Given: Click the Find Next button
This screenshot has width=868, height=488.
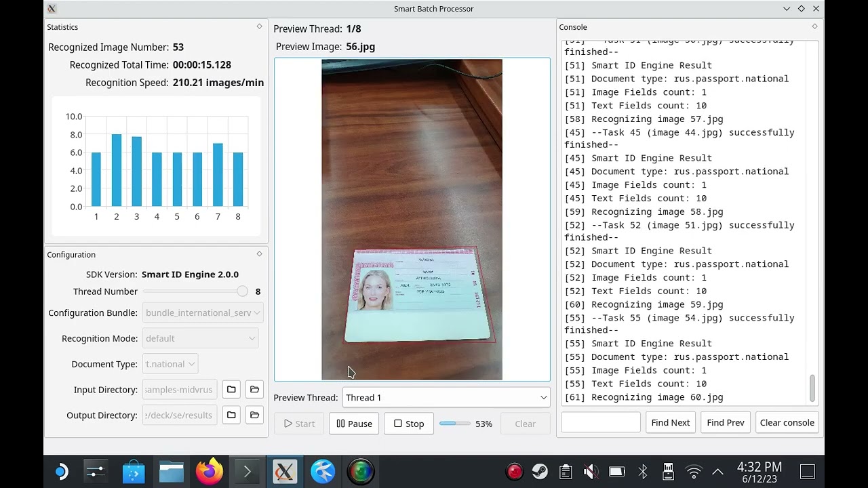Looking at the screenshot, I should [670, 422].
